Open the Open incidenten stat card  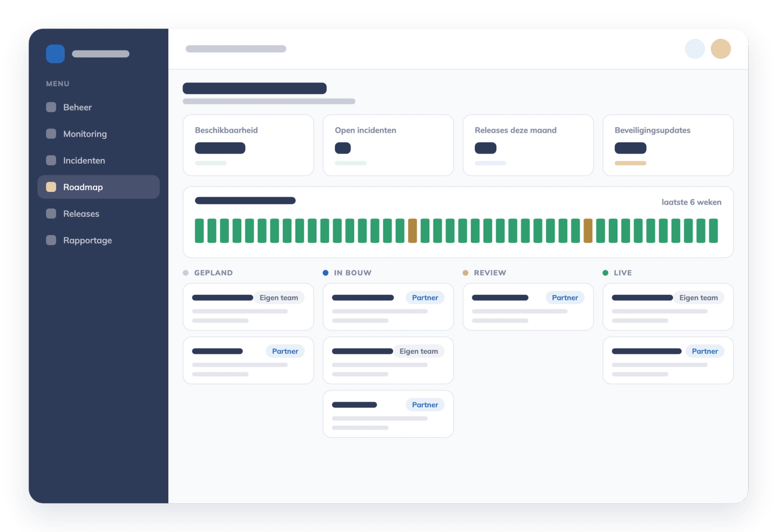[x=388, y=145]
